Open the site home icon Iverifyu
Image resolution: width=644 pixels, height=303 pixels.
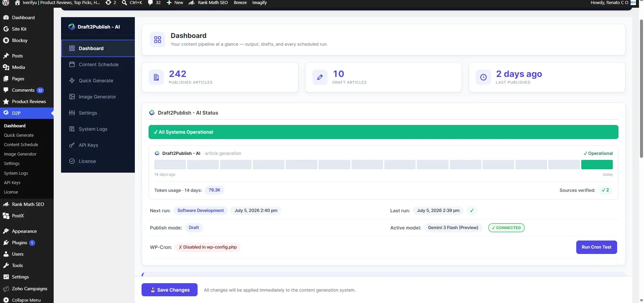coord(17,3)
